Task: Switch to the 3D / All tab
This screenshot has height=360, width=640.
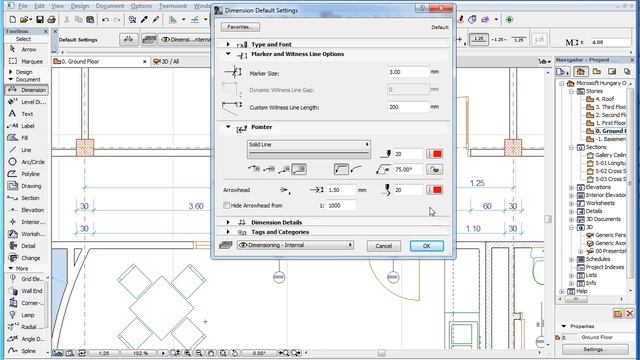Action: coord(167,62)
